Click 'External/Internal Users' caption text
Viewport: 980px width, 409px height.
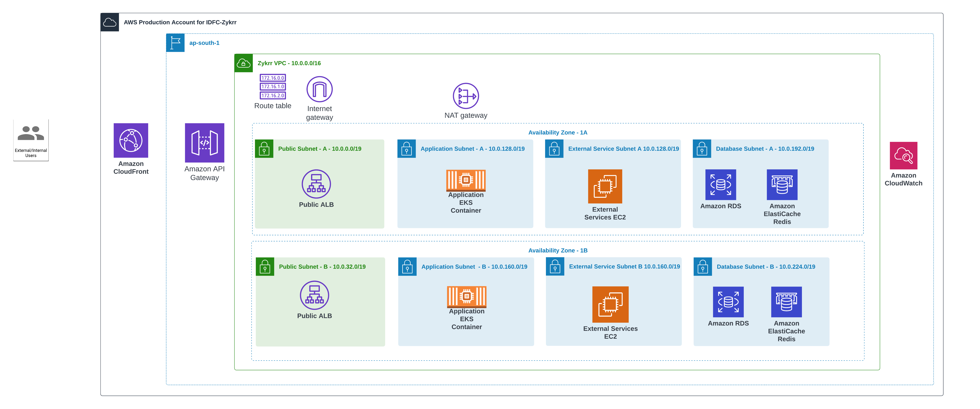(31, 153)
